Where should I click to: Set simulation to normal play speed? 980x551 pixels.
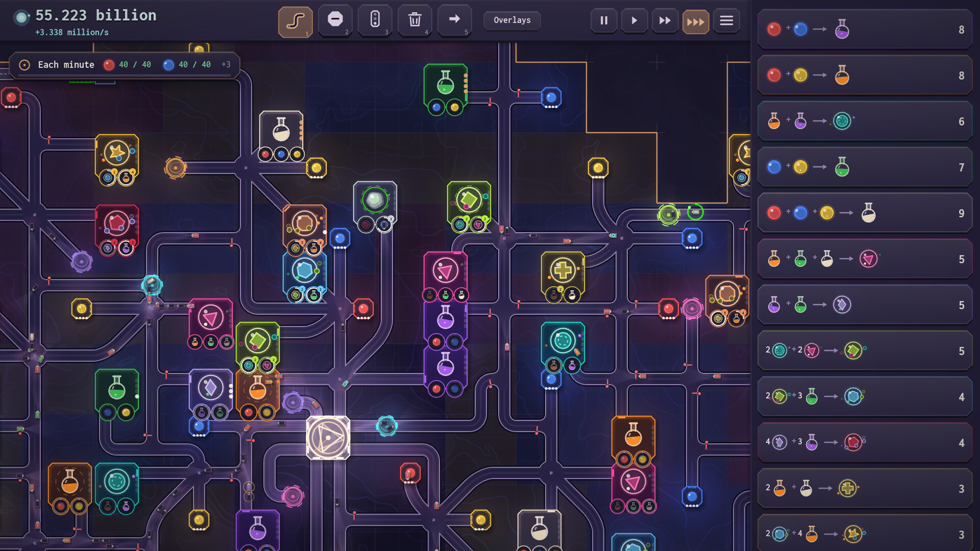tap(634, 21)
